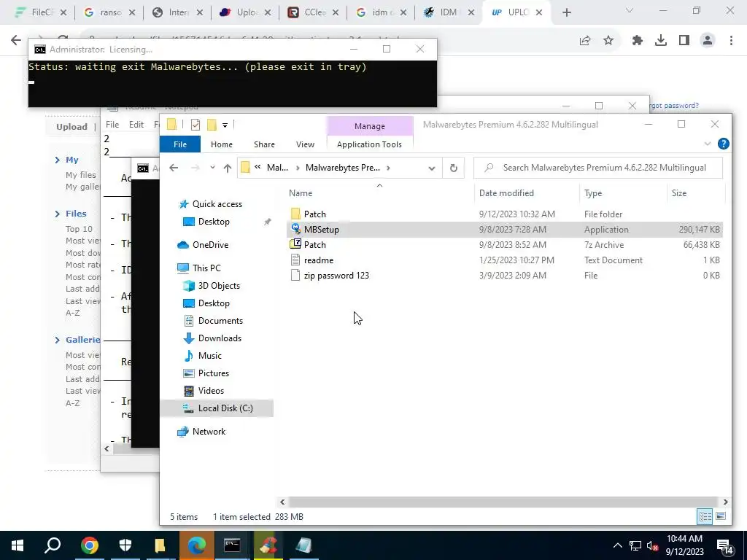Select the Patch 7z Archive file
This screenshot has width=747, height=560.
pos(505,245)
